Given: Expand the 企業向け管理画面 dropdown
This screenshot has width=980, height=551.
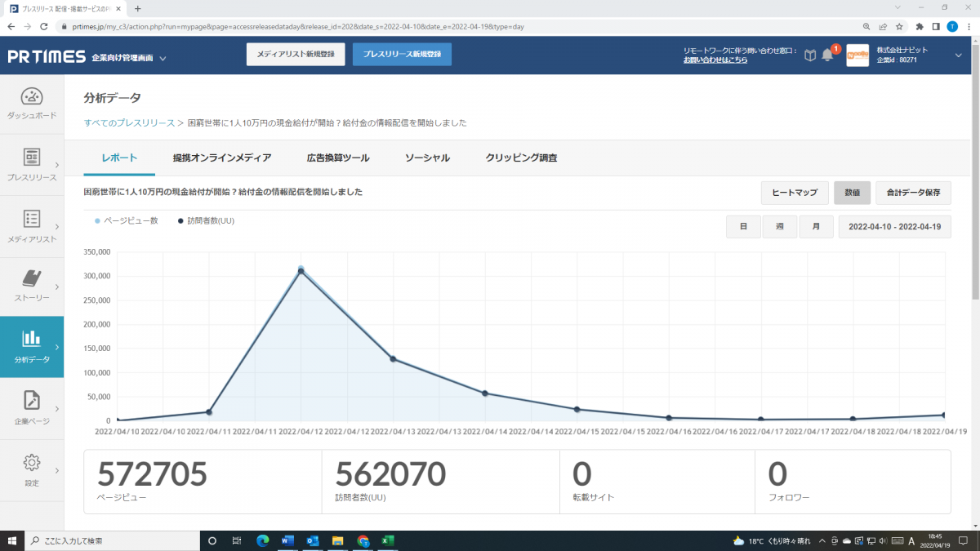Looking at the screenshot, I should pyautogui.click(x=163, y=58).
